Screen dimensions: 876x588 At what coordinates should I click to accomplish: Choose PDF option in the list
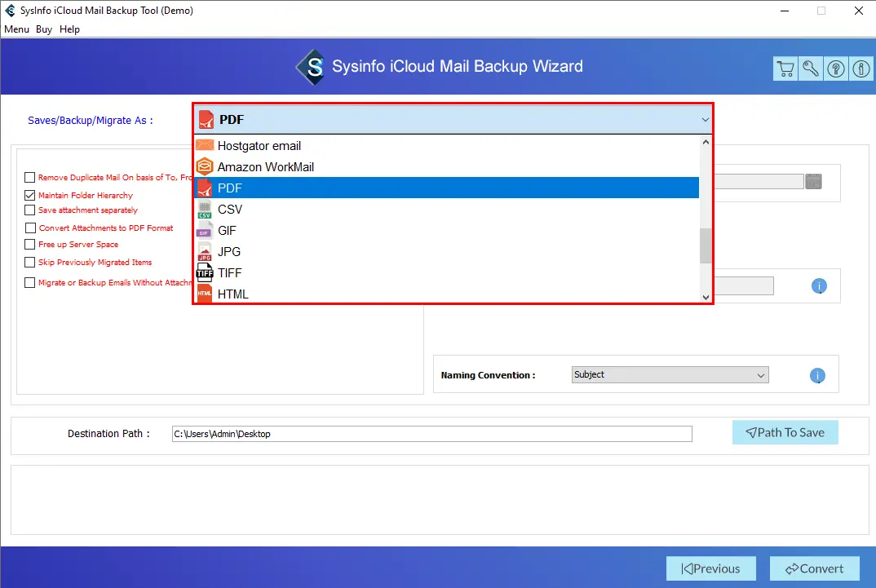coord(446,188)
